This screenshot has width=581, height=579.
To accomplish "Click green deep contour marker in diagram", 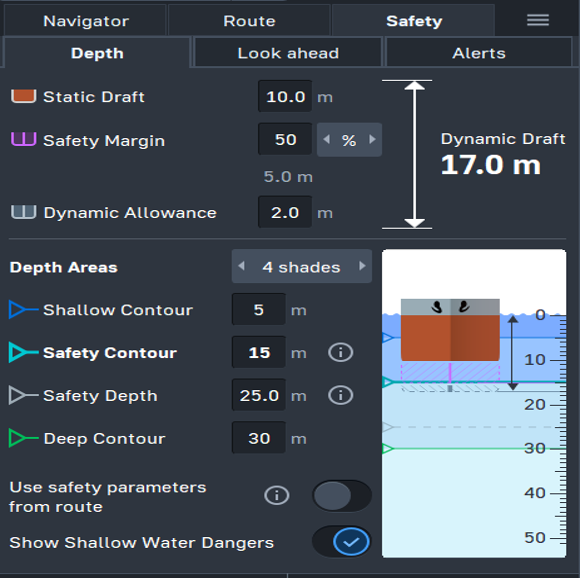I will click(x=387, y=449).
